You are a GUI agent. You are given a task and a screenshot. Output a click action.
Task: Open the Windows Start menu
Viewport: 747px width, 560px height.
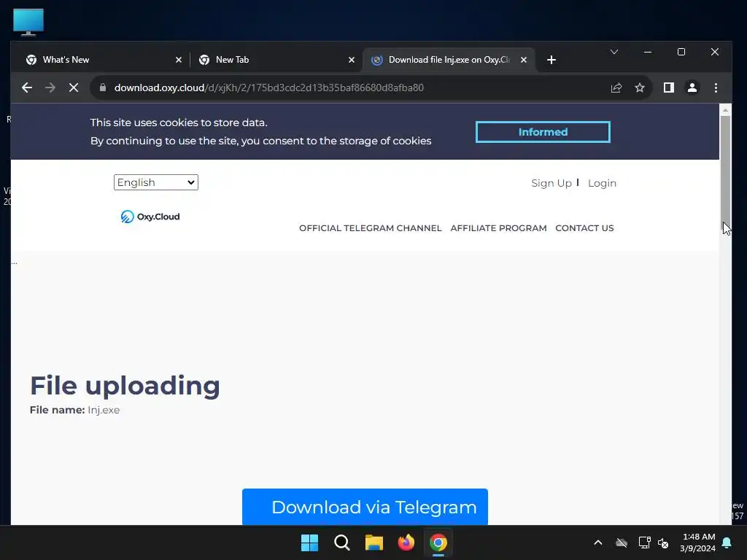[309, 542]
